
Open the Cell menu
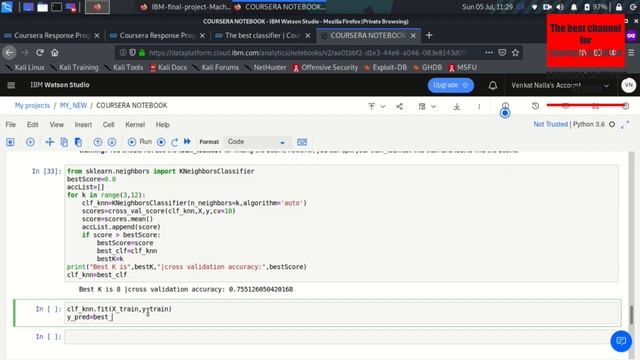pos(109,124)
